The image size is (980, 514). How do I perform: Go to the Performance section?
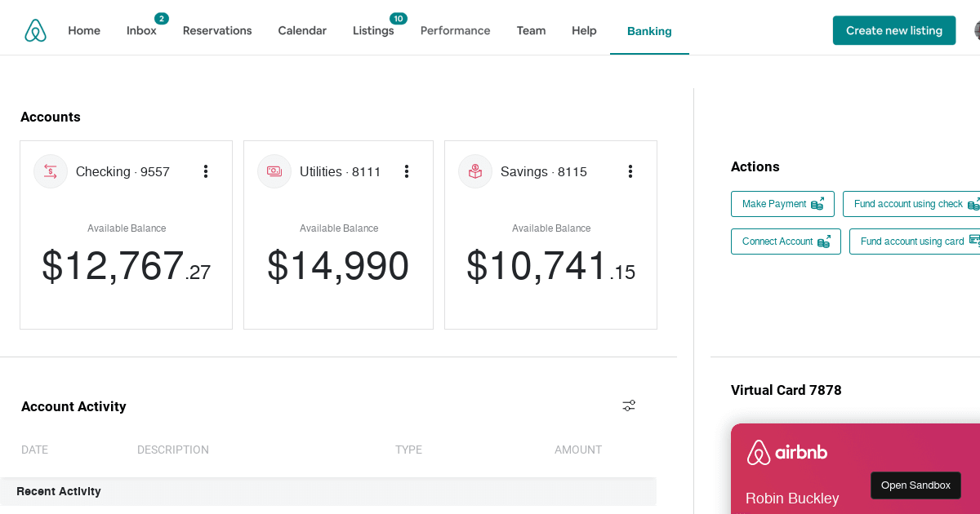coord(455,30)
